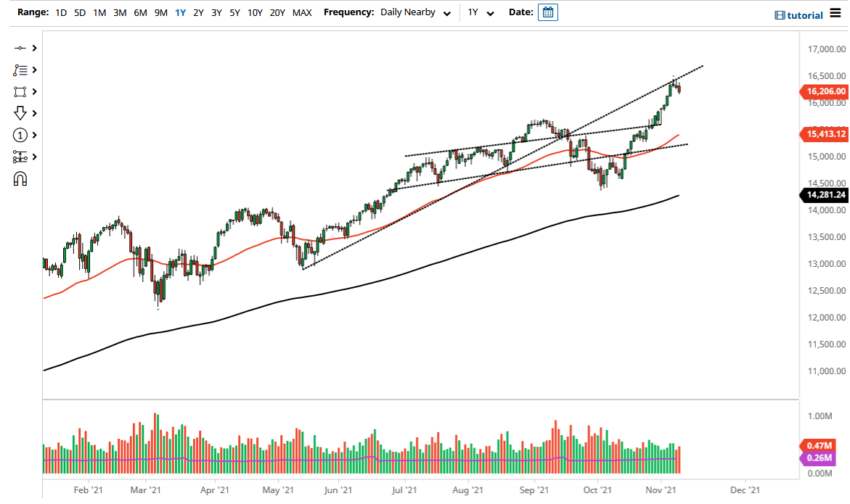Switch the chart range to 1D

point(61,12)
